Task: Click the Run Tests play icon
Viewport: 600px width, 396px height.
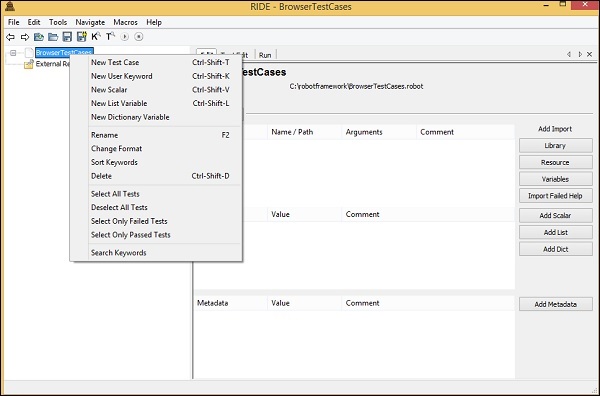Action: [124, 37]
